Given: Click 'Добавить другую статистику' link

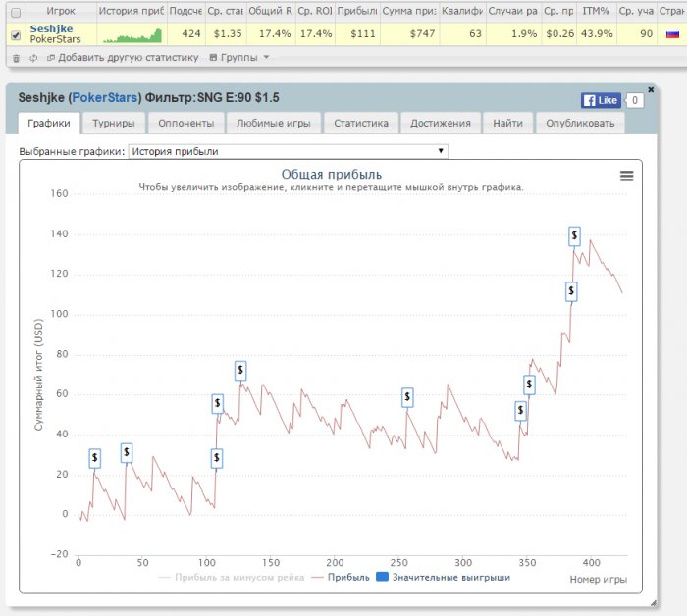Looking at the screenshot, I should (x=123, y=58).
